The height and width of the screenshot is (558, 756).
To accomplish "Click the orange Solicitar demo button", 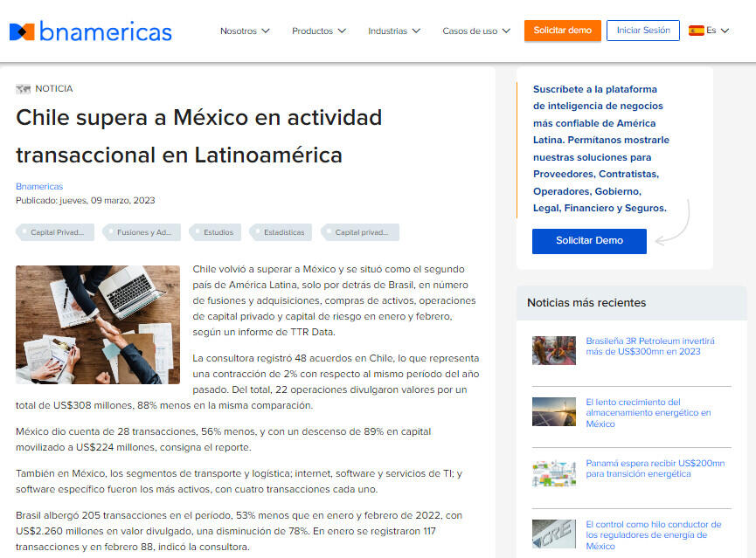I will pos(563,31).
